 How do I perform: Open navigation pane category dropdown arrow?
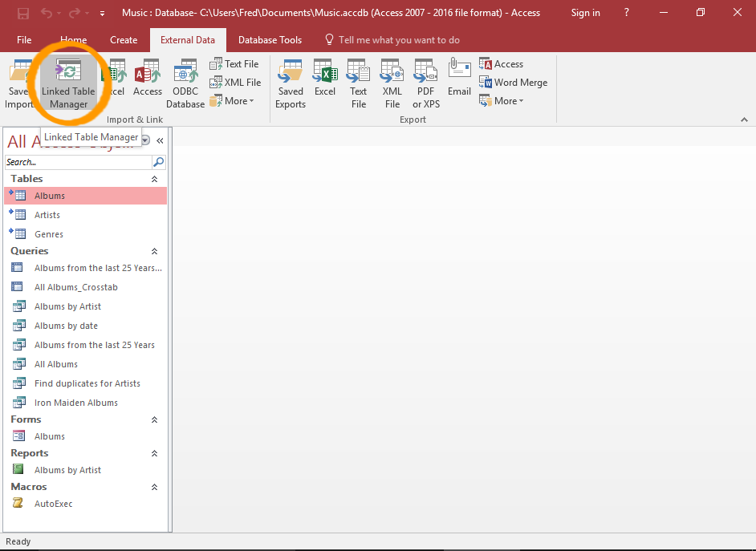pos(145,140)
